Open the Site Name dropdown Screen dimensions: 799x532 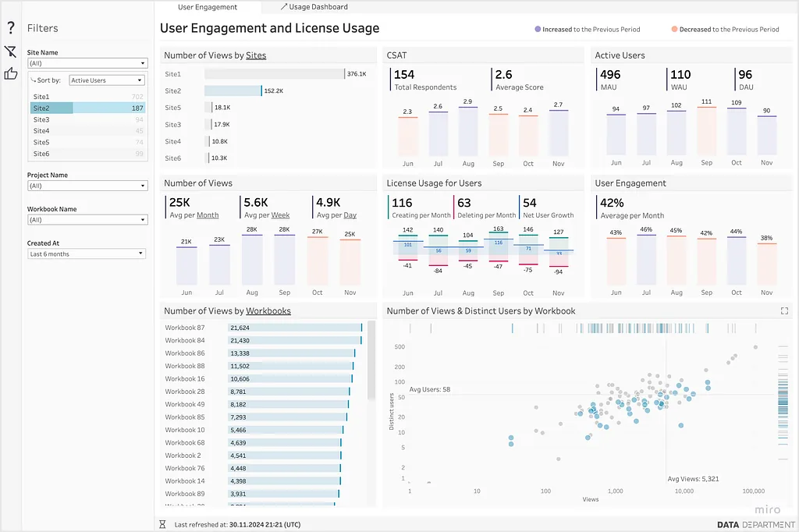click(87, 63)
